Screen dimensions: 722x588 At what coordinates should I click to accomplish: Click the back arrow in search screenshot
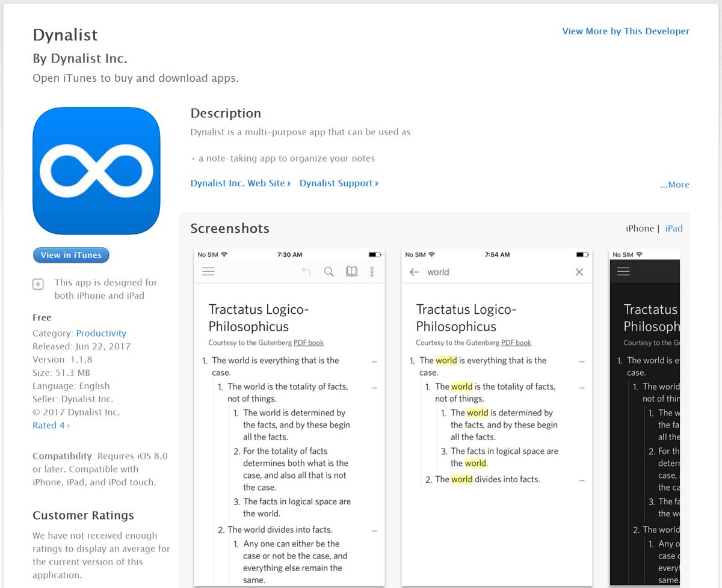(x=414, y=272)
